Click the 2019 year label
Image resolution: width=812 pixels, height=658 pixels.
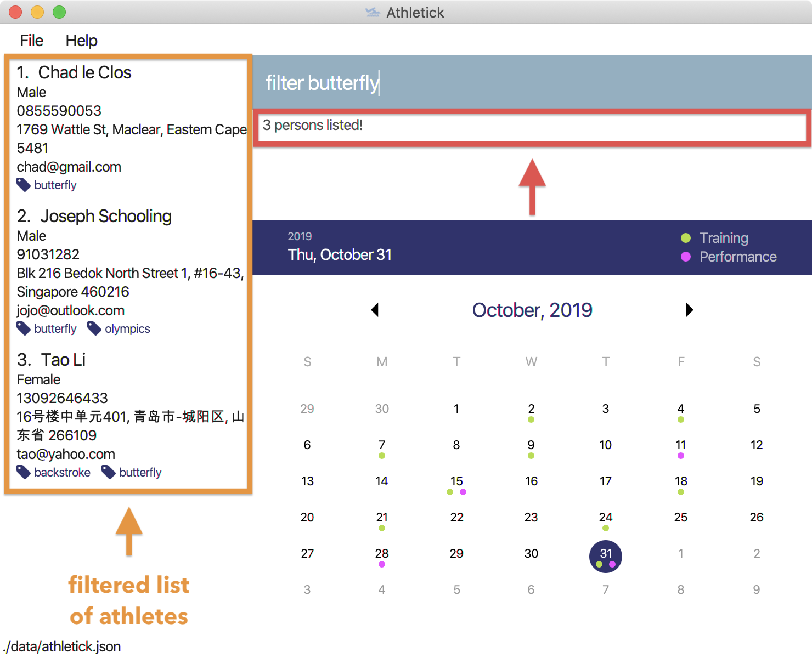pyautogui.click(x=300, y=236)
